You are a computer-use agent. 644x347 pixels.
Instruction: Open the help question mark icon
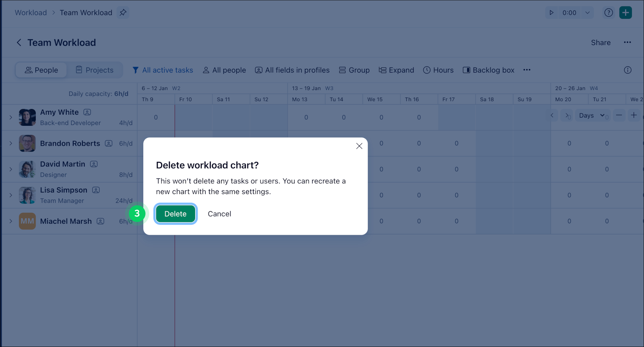[x=609, y=13]
